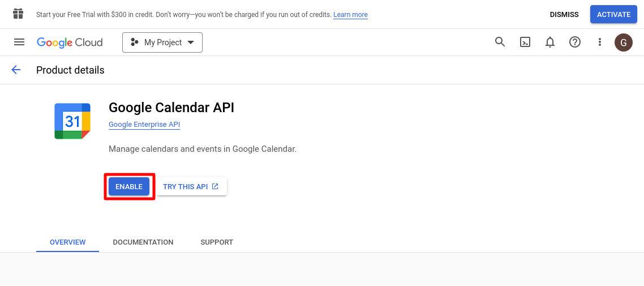Go back using the blue arrow
Viewport: 644px width, 286px height.
click(16, 70)
